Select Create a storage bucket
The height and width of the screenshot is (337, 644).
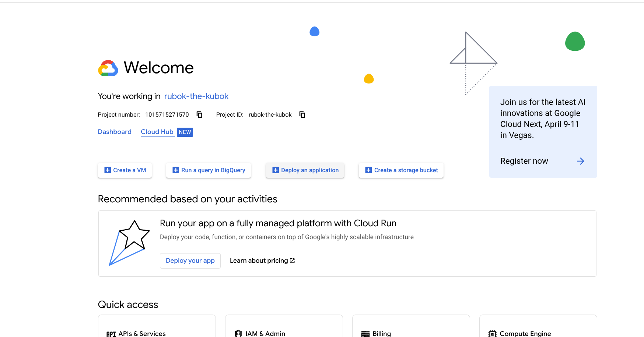[401, 170]
